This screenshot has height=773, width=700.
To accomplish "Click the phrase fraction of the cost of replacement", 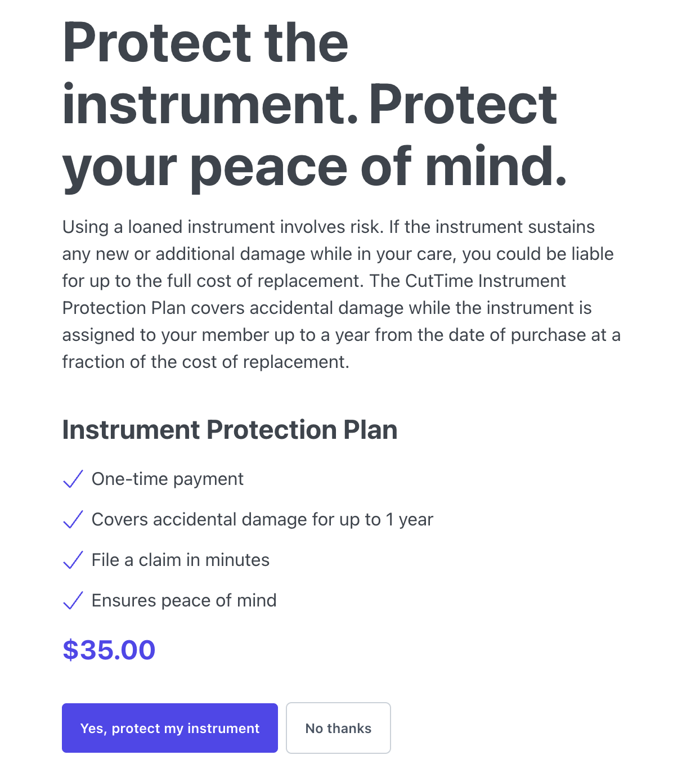I will 205,362.
